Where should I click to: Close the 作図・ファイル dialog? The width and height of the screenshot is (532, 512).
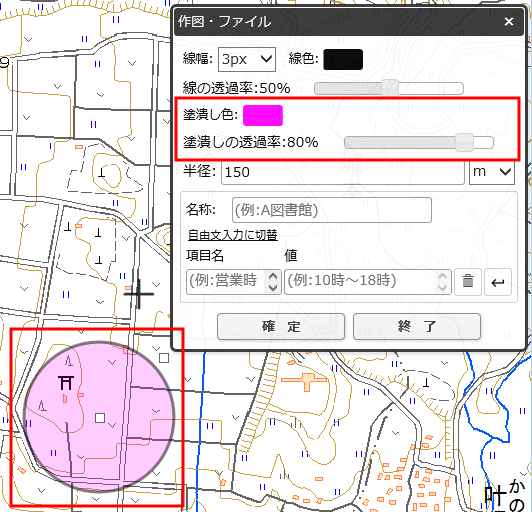point(509,22)
